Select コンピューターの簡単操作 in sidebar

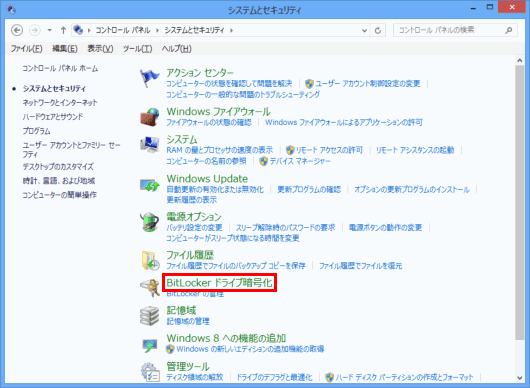point(59,195)
